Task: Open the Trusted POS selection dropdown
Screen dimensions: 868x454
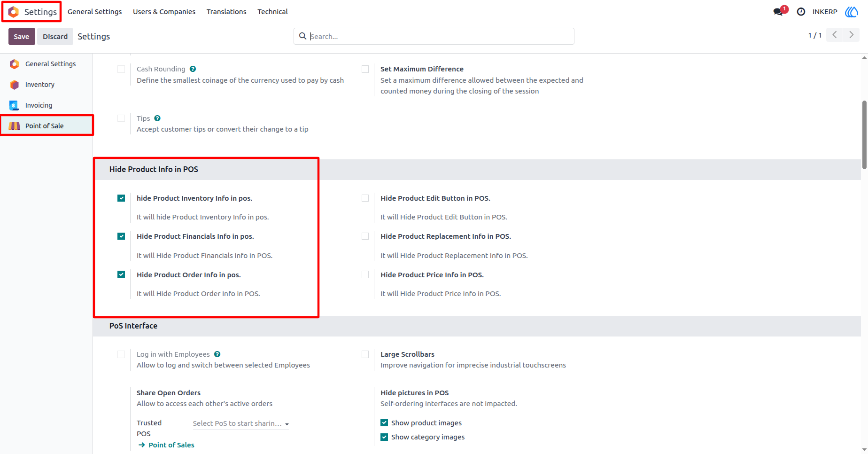Action: (x=240, y=423)
